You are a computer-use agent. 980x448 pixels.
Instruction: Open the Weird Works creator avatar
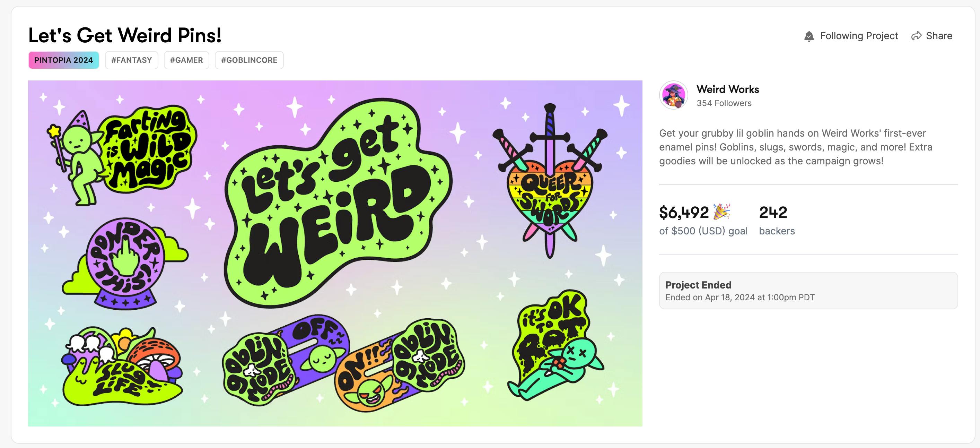[x=673, y=95]
